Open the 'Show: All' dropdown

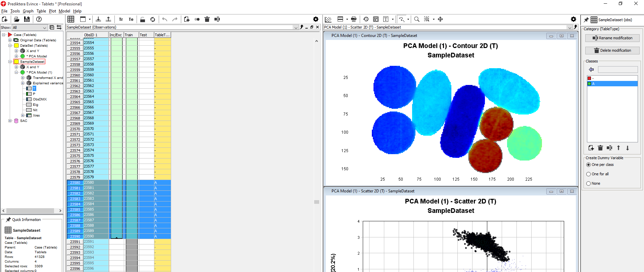44,28
